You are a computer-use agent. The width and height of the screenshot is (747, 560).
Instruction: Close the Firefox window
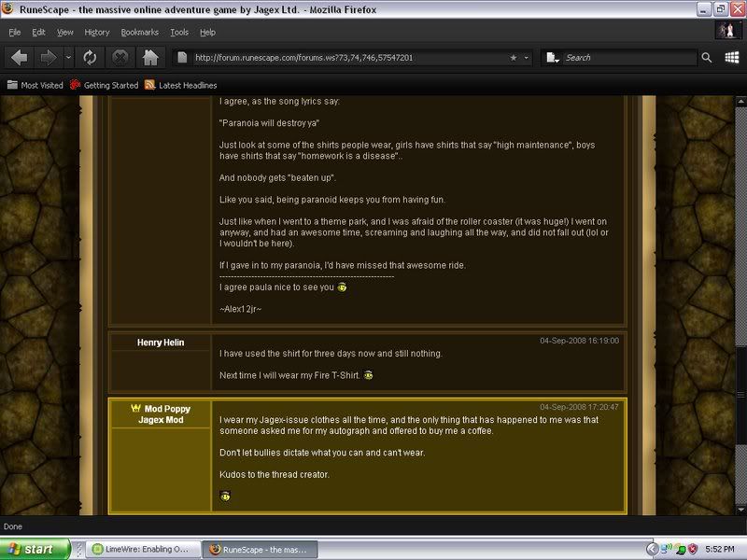click(x=737, y=9)
